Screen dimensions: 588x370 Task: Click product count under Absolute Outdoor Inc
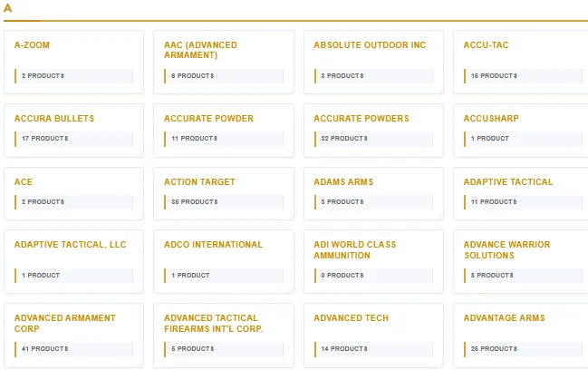pos(342,76)
